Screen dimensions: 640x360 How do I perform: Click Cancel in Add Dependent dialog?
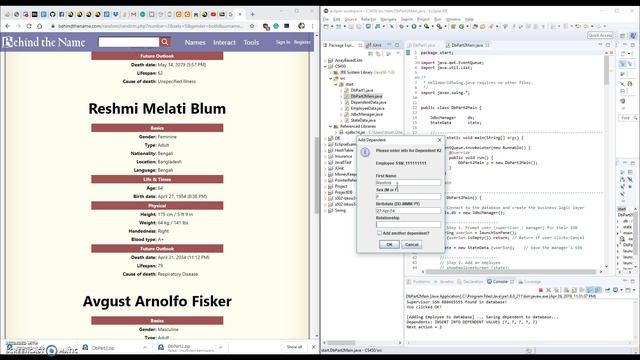(411, 244)
